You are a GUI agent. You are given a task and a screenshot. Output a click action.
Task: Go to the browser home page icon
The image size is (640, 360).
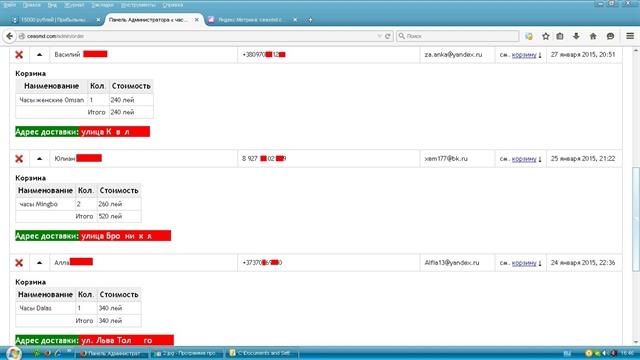(593, 36)
